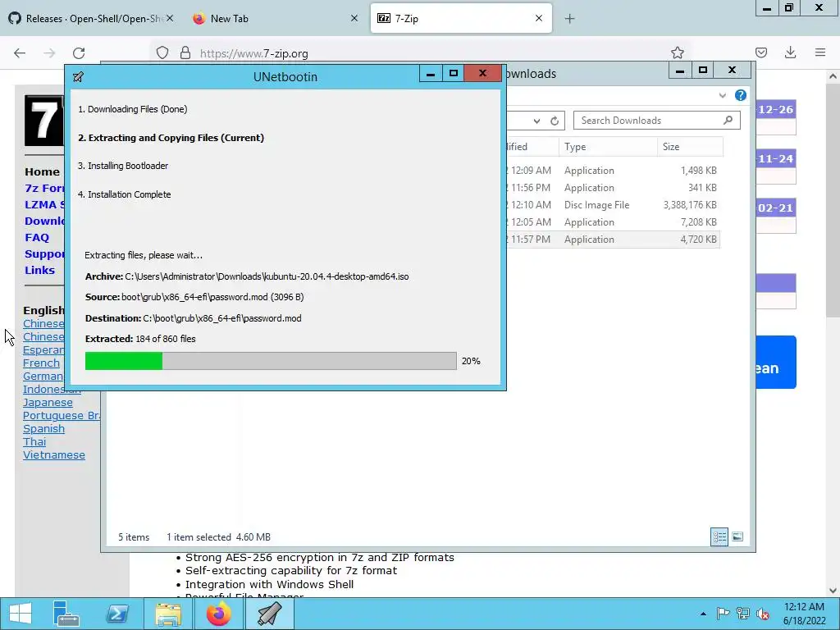Close the 7-Zip tab

pos(539,18)
